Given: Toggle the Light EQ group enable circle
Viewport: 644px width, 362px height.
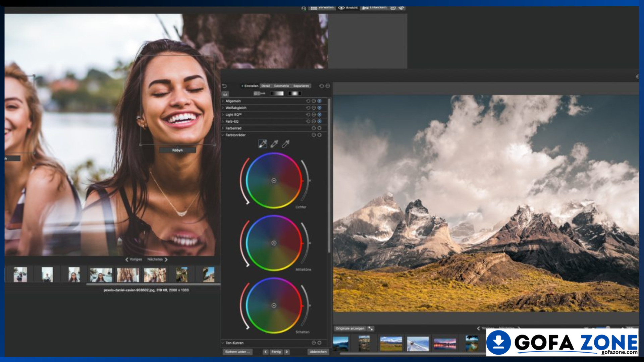Looking at the screenshot, I should click(x=319, y=115).
